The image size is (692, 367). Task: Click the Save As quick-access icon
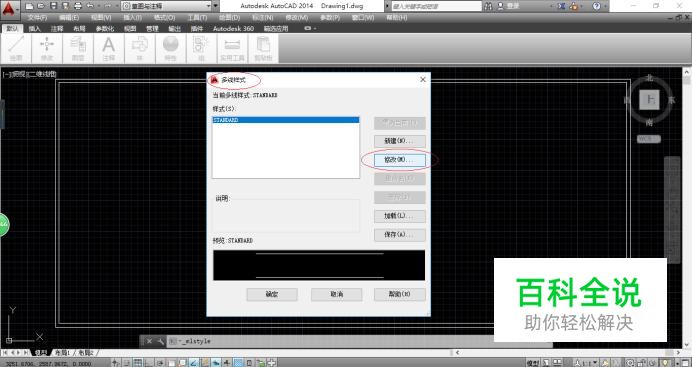coord(65,6)
